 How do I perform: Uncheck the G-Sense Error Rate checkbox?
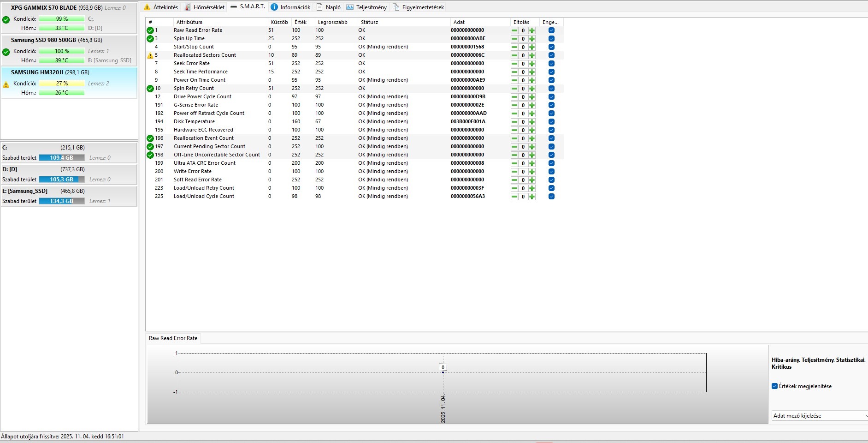click(551, 105)
